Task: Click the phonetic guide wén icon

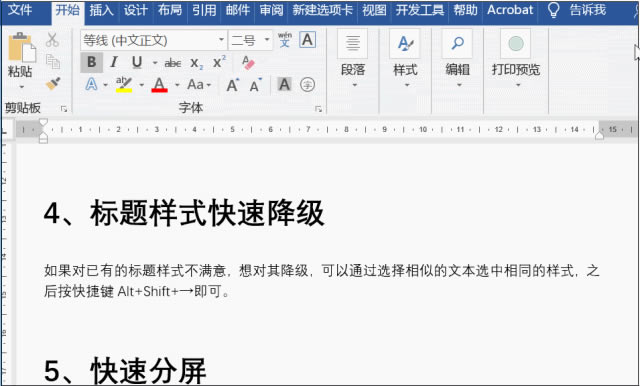Action: click(x=284, y=40)
